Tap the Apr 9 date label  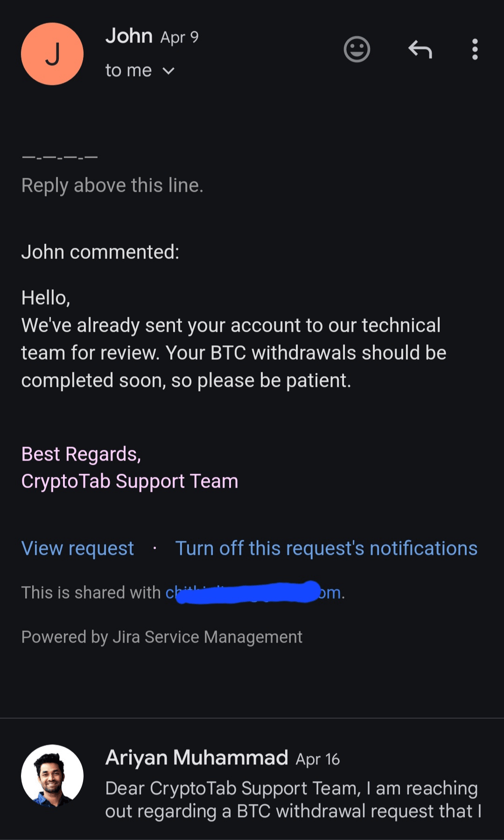(x=180, y=37)
